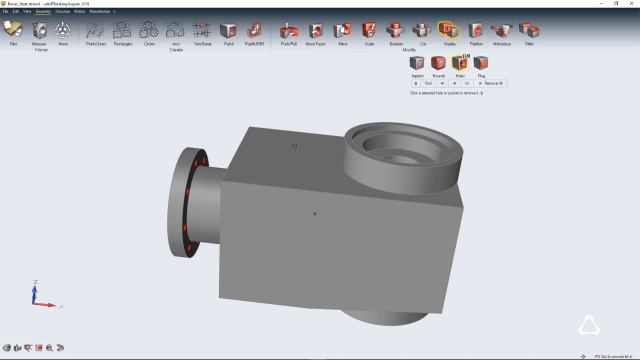
Task: Open the Manufacture ribbon tab
Action: pos(100,11)
